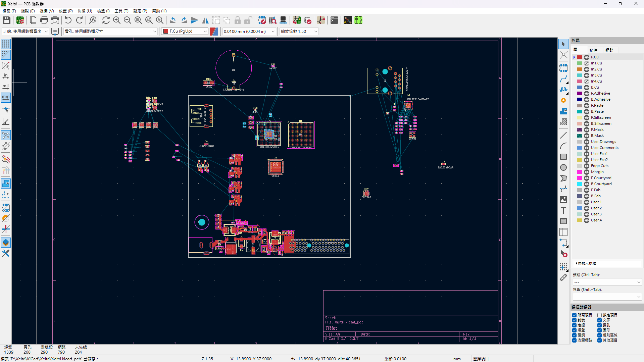Screen dimensions: 644x362
Task: Update PCB from schematic
Action: 297,20
